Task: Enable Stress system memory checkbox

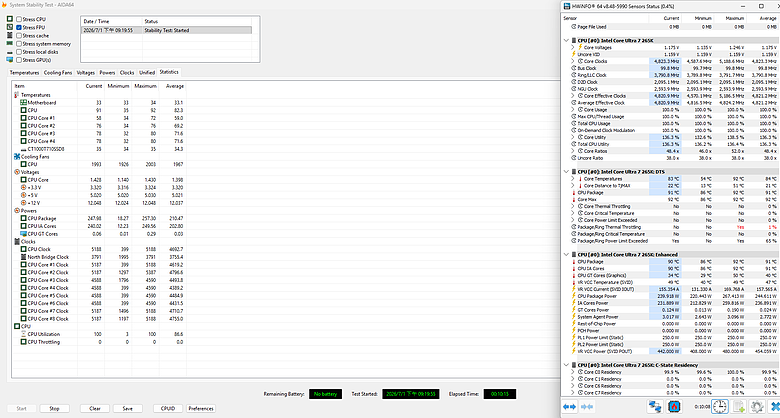Action: [19, 44]
